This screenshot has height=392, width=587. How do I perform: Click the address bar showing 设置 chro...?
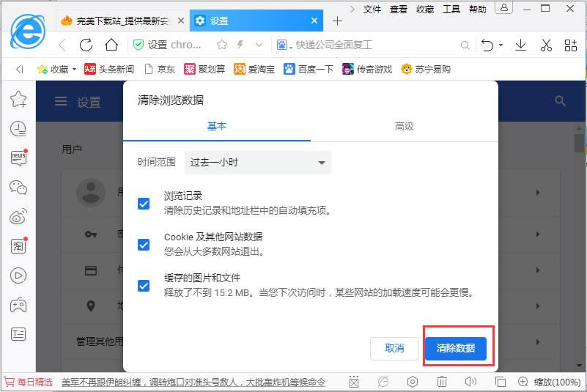[176, 45]
